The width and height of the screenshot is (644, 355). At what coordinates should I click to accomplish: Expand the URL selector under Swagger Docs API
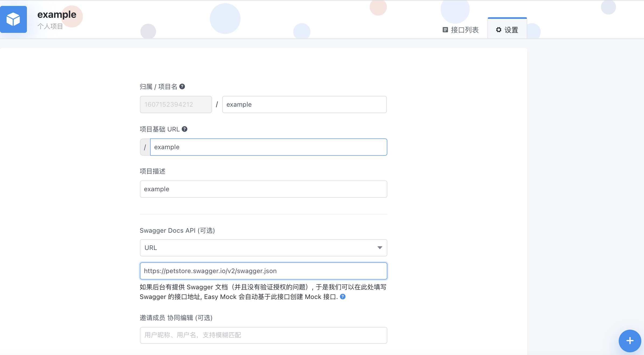pyautogui.click(x=263, y=248)
